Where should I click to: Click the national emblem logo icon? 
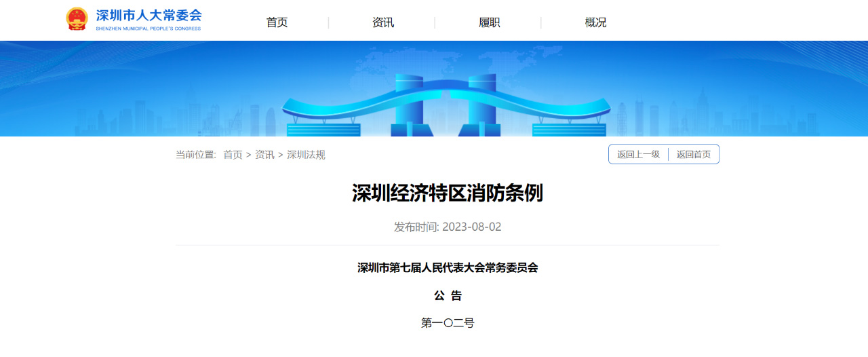pos(77,18)
